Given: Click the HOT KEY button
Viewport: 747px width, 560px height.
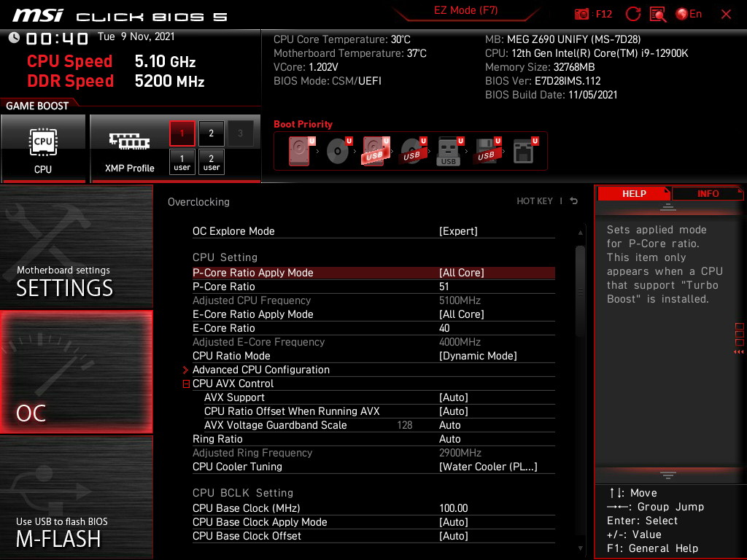Looking at the screenshot, I should click(535, 201).
